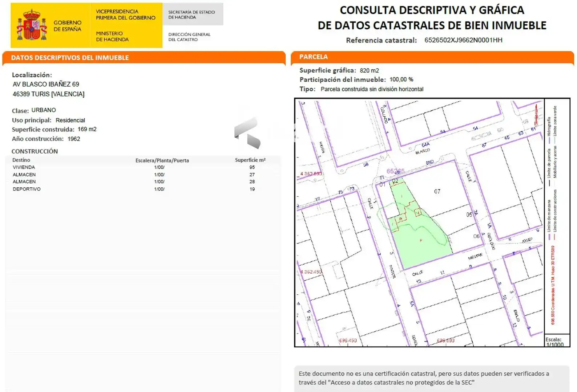Screen dimensions: 577x392
Task: Click surface value '95' in VIVIENDA row
Action: point(252,167)
